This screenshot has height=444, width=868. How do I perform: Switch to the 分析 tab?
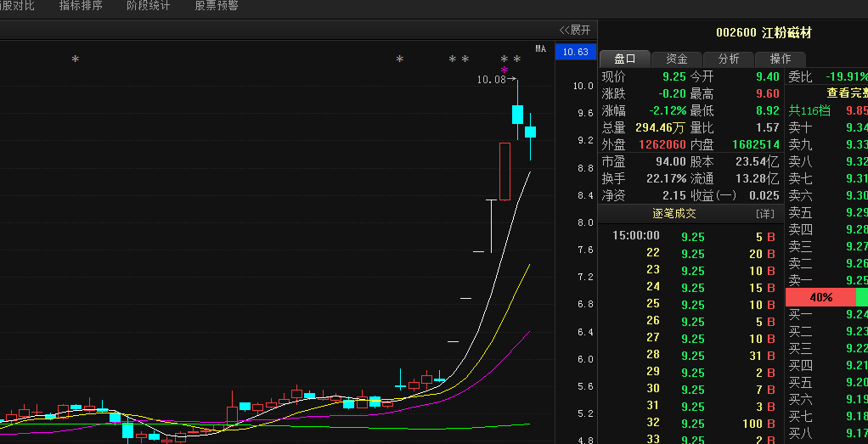point(728,59)
